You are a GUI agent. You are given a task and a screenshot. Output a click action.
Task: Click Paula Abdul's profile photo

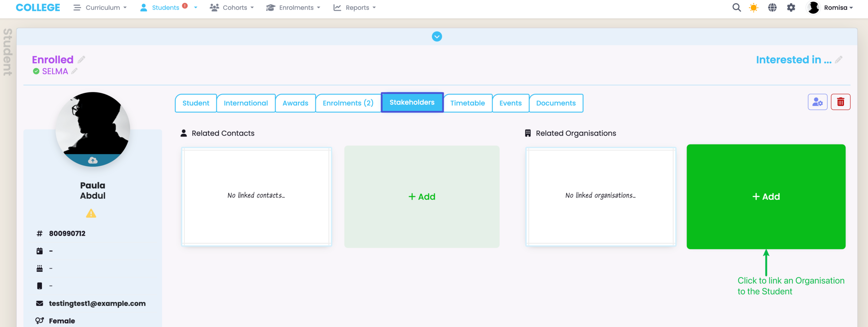coord(93,126)
